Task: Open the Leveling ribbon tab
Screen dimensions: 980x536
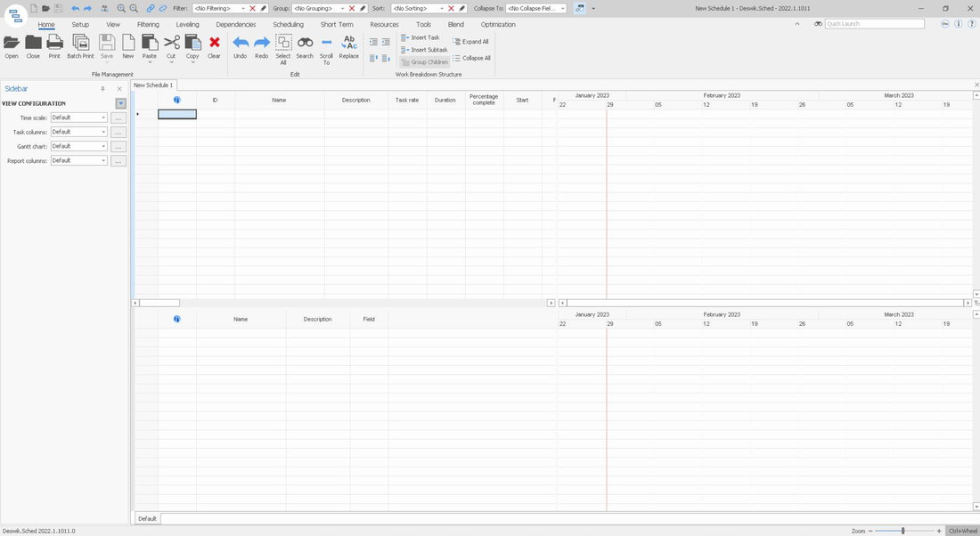Action: 187,24
